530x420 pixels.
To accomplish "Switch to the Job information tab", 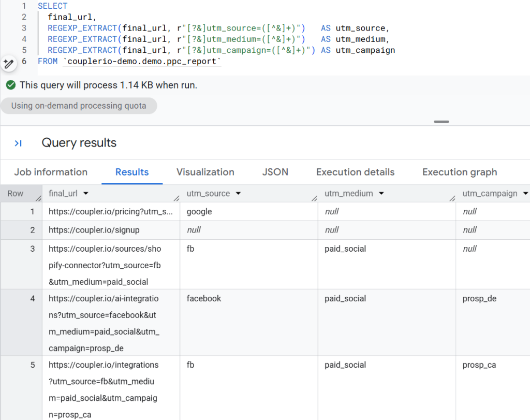I will pyautogui.click(x=51, y=172).
